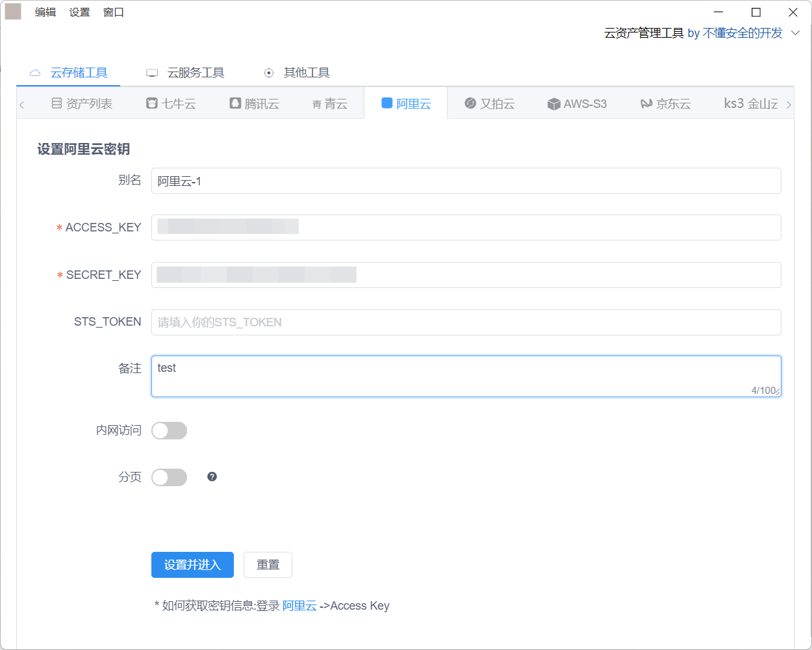Viewport: 812px width, 650px height.
Task: Click the 分页 field label
Action: pyautogui.click(x=130, y=477)
